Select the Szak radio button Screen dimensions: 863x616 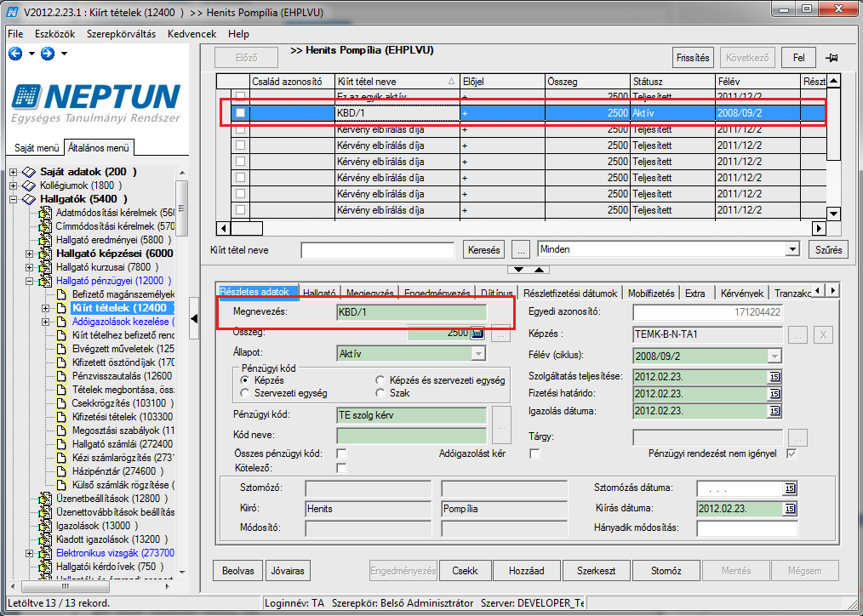380,393
